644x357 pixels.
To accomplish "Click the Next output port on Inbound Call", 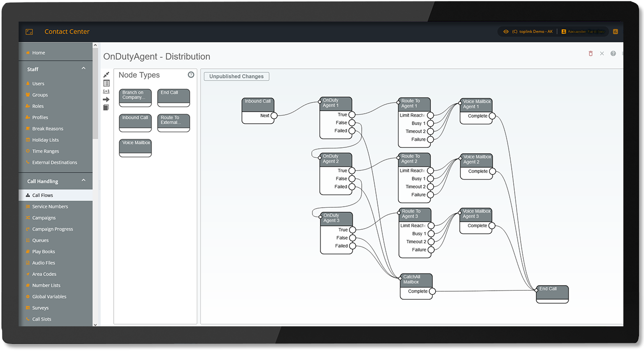I will click(274, 116).
